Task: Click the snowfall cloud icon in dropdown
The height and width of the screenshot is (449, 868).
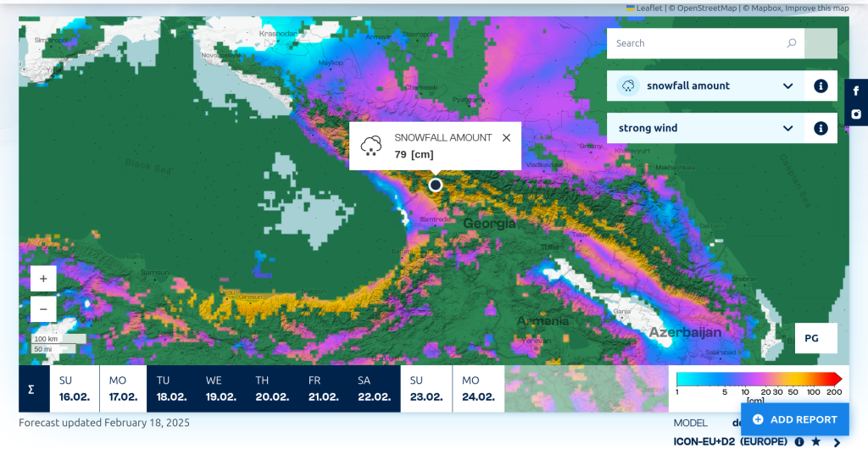Action: click(x=628, y=86)
